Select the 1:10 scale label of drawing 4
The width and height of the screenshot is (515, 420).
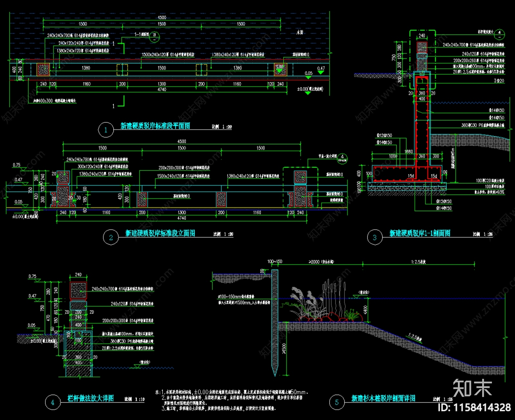point(135,399)
